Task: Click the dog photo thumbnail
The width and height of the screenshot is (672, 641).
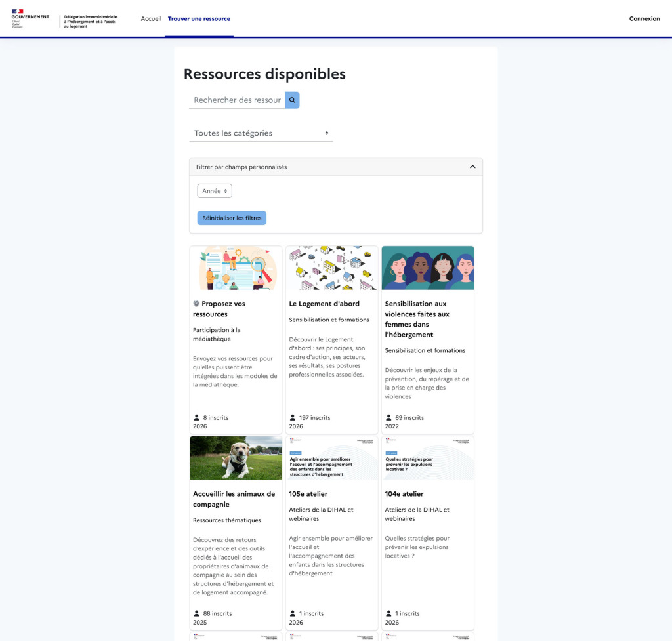Action: (236, 458)
